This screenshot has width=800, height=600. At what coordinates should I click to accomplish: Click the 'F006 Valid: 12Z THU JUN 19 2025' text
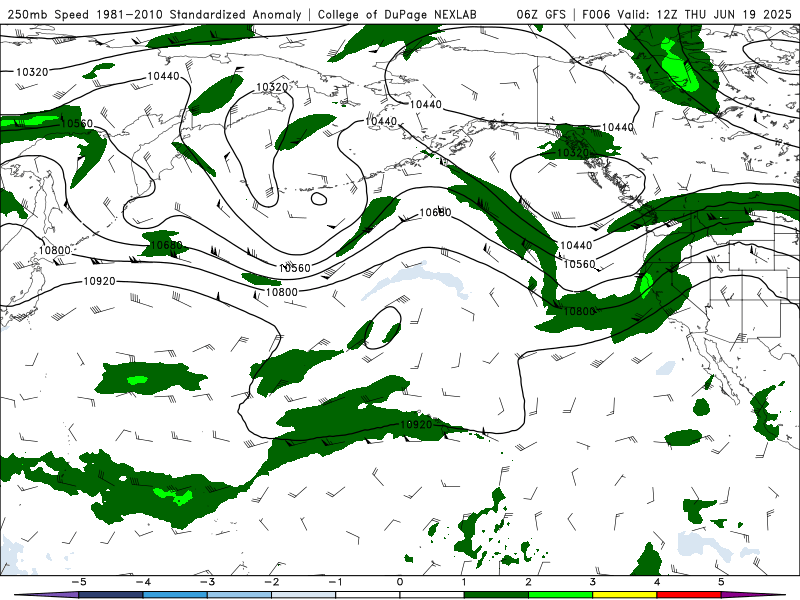click(x=687, y=14)
